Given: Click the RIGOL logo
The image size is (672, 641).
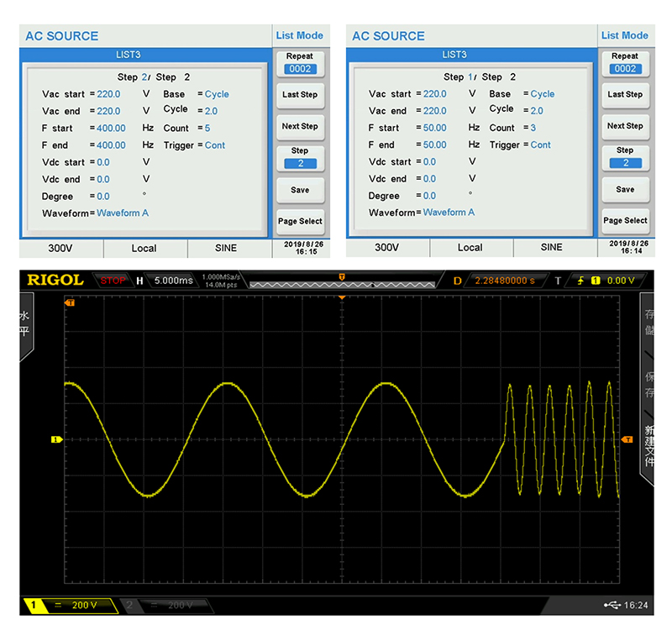Looking at the screenshot, I should 55,280.
